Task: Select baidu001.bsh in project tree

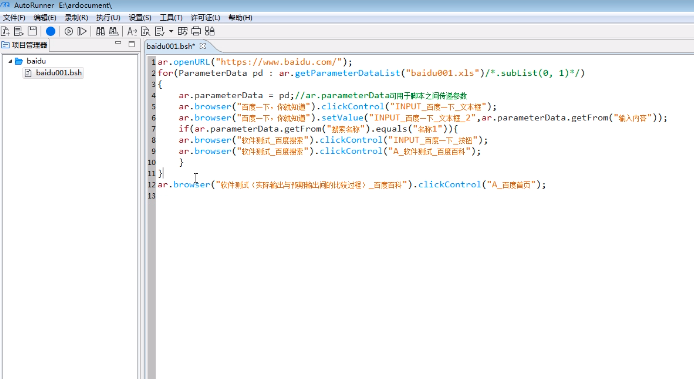Action: pyautogui.click(x=54, y=73)
